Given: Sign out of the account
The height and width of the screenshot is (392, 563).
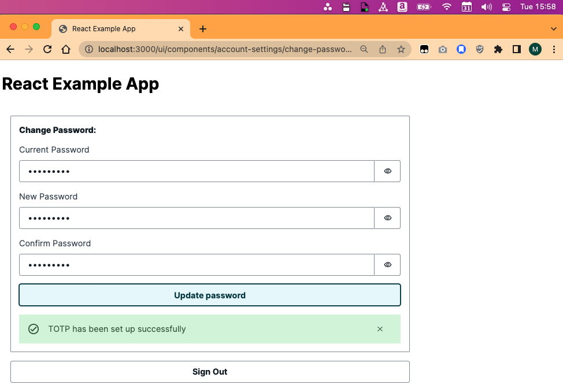Looking at the screenshot, I should (210, 372).
